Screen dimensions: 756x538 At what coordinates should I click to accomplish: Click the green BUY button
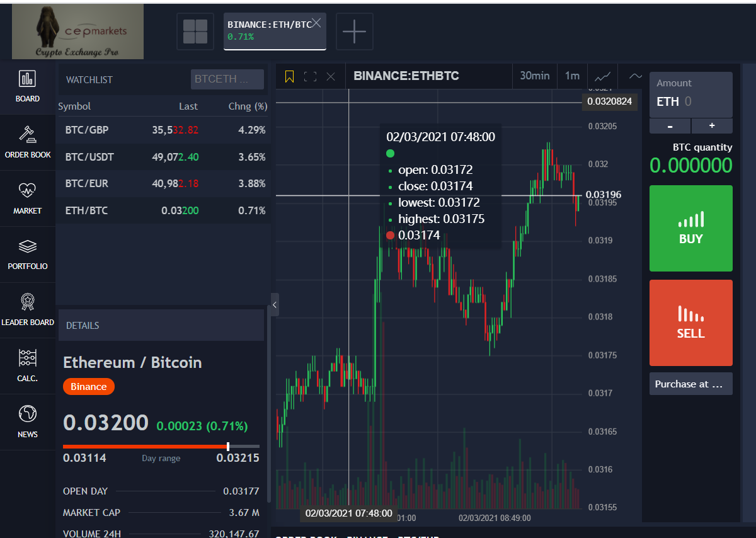pos(691,228)
